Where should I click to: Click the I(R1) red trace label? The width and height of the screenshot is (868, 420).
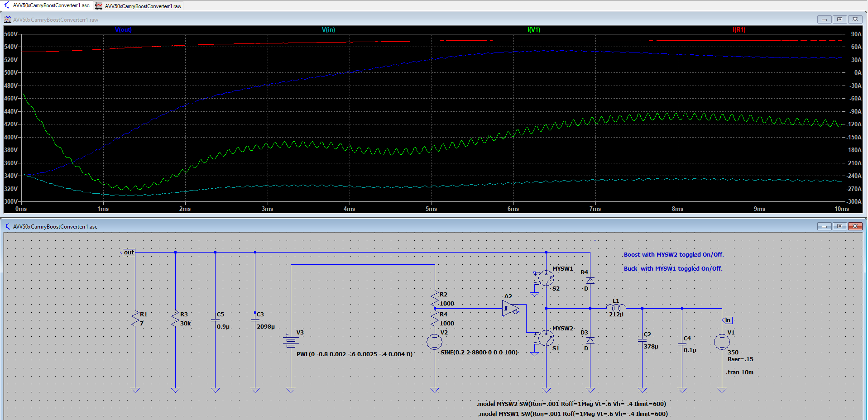coord(739,30)
